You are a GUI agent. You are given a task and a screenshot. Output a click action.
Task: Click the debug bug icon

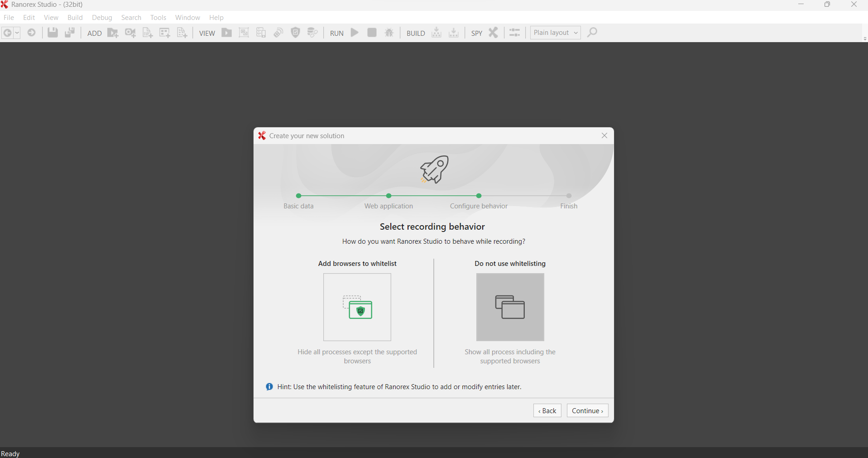click(389, 33)
